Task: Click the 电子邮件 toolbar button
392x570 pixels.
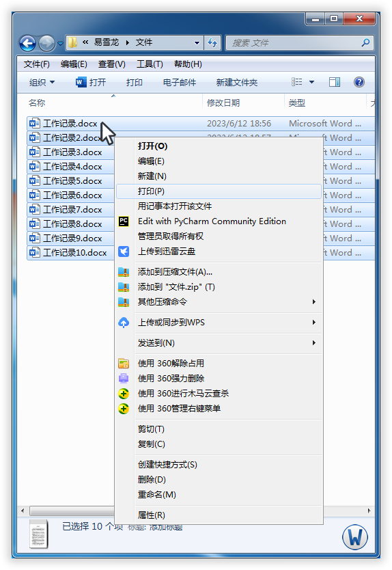Action: tap(180, 83)
